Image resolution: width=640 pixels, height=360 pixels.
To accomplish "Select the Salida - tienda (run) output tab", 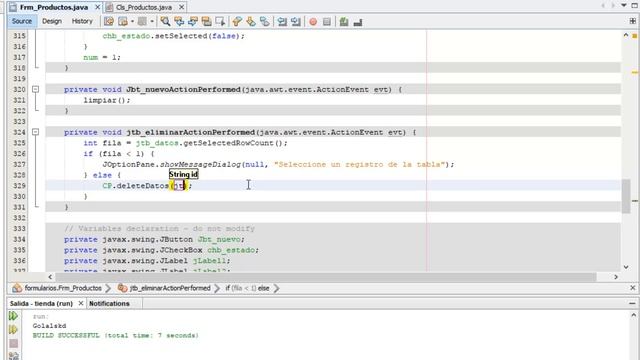I will pyautogui.click(x=41, y=304).
